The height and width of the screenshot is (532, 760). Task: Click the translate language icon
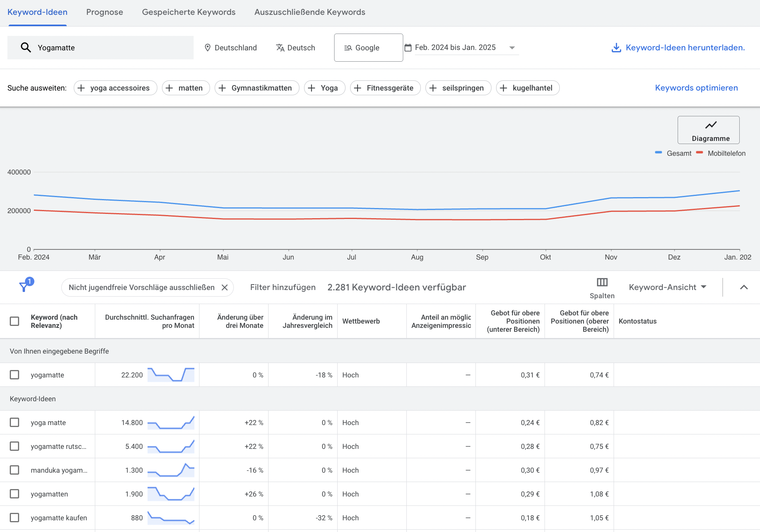[280, 48]
